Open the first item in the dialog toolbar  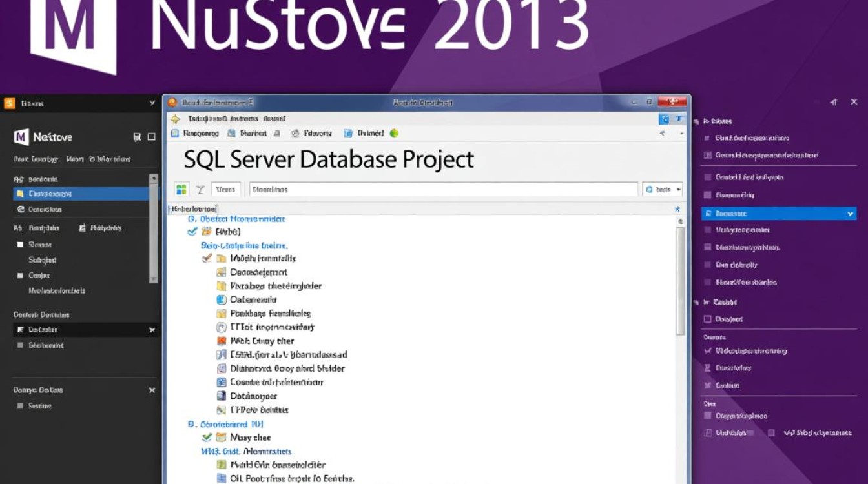point(196,133)
